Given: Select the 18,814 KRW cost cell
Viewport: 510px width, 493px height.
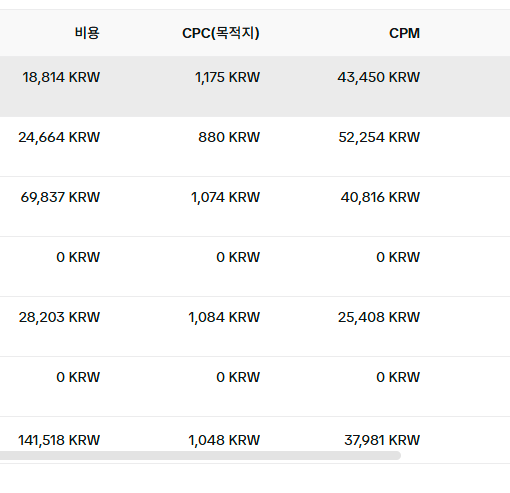Looking at the screenshot, I should point(61,77).
